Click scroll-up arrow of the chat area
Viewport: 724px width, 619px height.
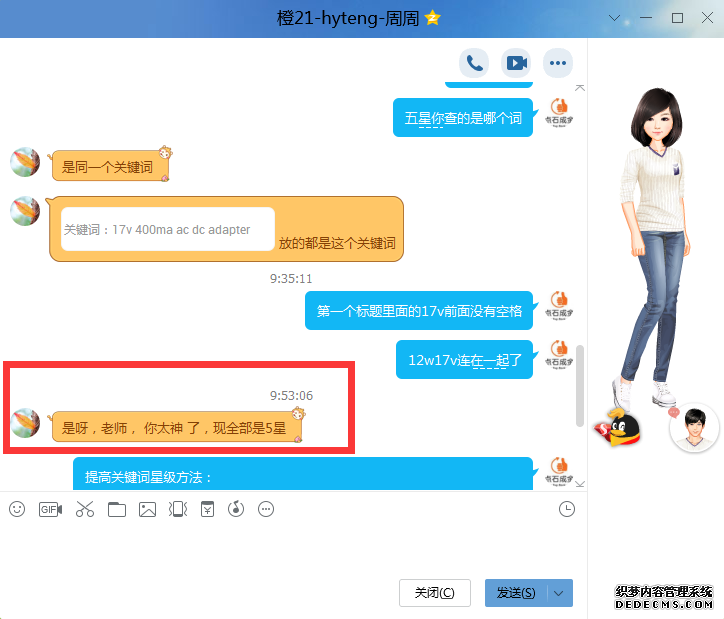click(x=580, y=88)
